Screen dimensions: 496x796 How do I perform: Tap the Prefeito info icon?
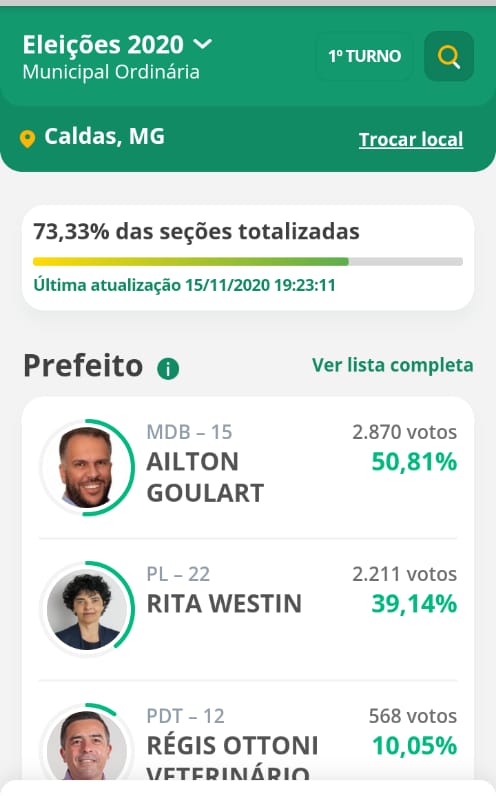(x=168, y=369)
